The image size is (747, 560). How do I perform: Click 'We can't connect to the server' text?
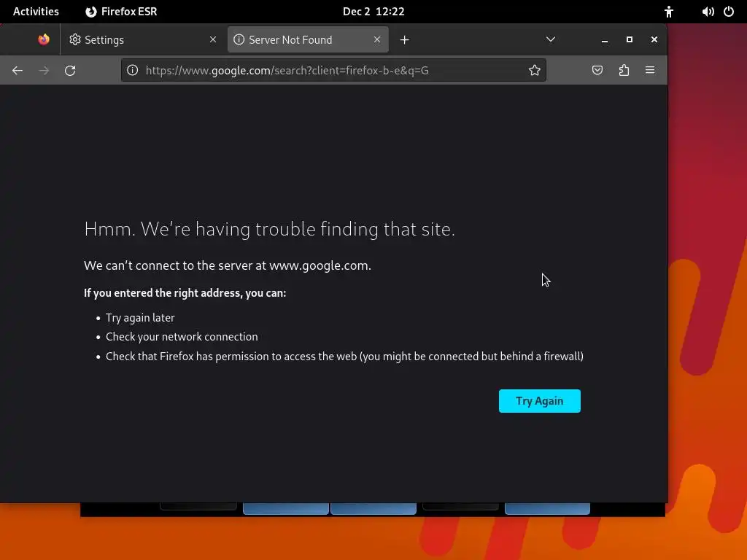(228, 265)
